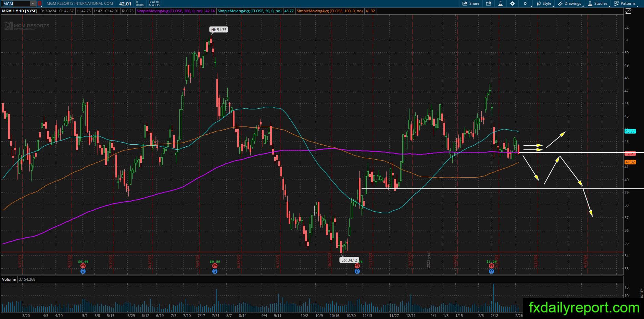Click the B: 41.81 bid quote
The image size is (644, 319).
point(154,2)
